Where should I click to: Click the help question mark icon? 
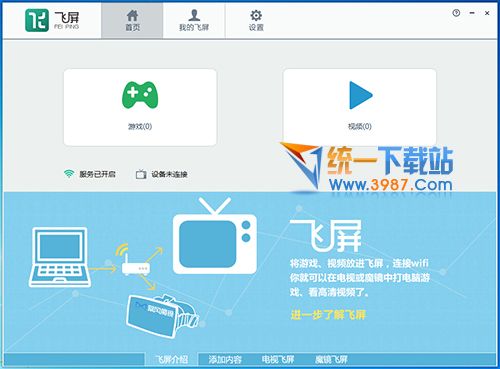456,13
